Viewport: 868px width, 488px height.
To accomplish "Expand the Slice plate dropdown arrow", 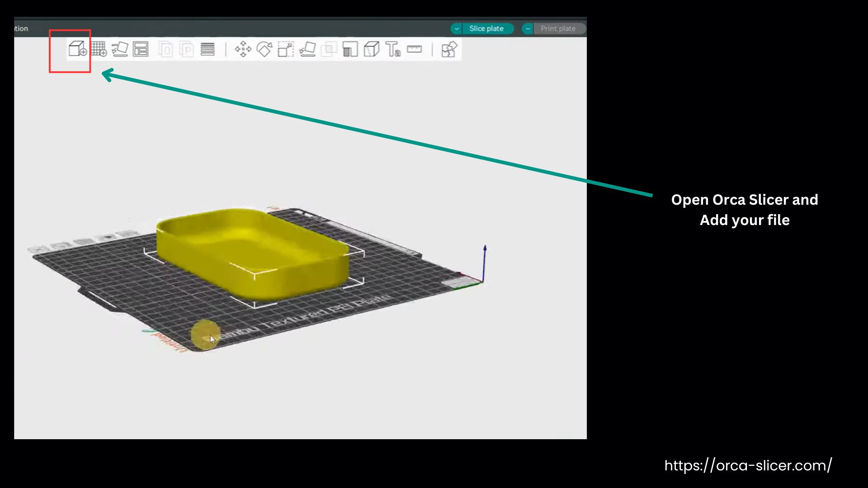I will (457, 28).
